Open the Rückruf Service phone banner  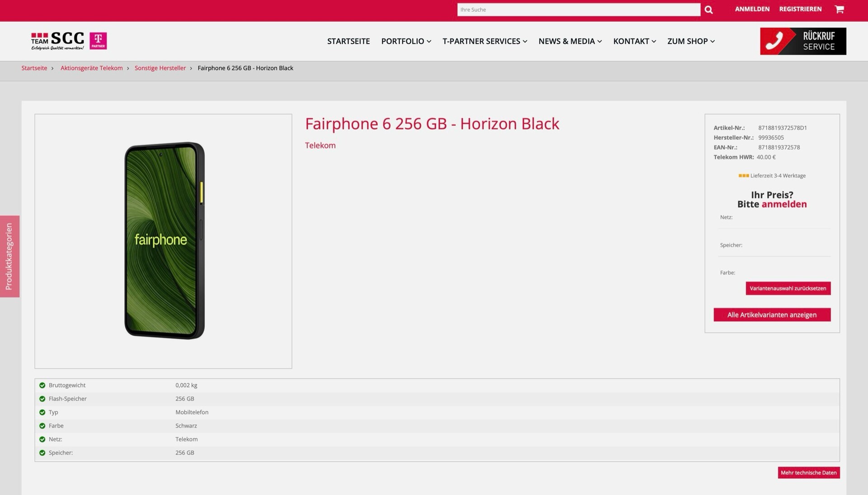[x=803, y=41]
